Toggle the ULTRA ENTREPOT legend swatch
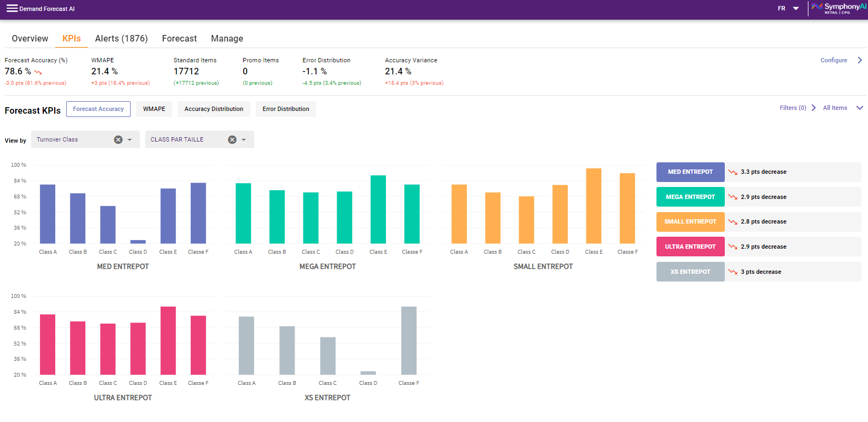Image resolution: width=868 pixels, height=422 pixels. coord(690,247)
